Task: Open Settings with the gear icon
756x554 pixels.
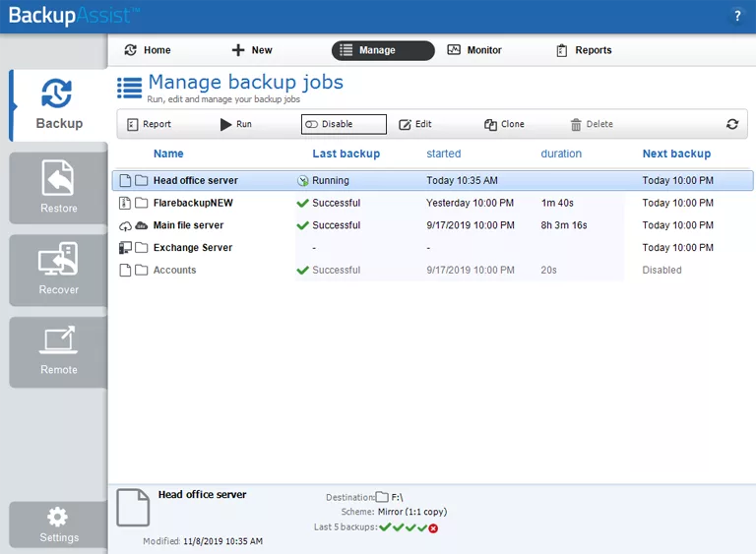Action: pos(58,524)
